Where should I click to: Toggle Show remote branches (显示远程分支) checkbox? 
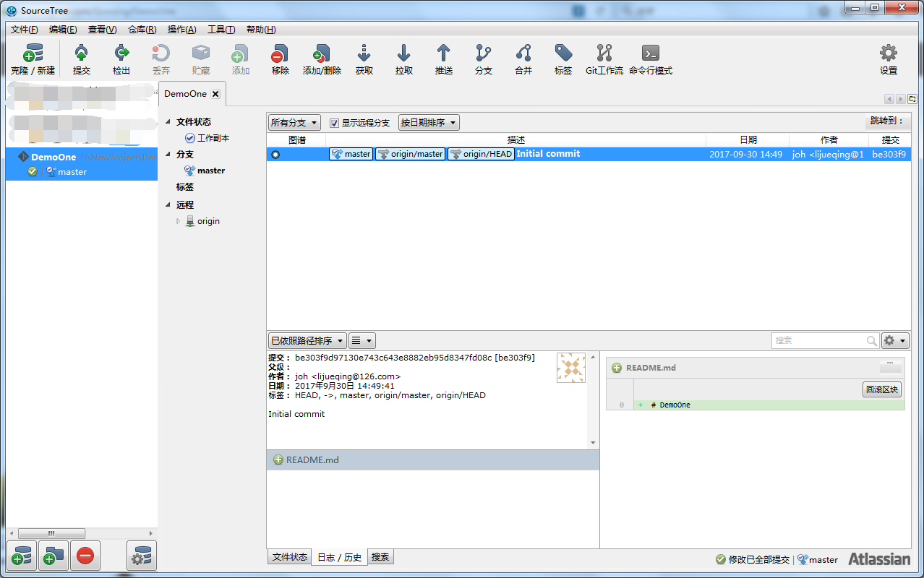pyautogui.click(x=334, y=123)
